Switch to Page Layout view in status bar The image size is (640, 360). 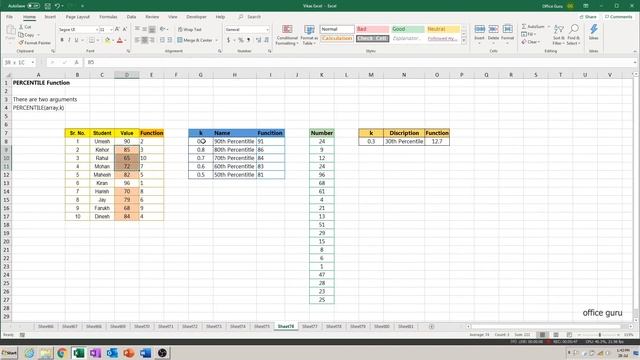point(556,335)
